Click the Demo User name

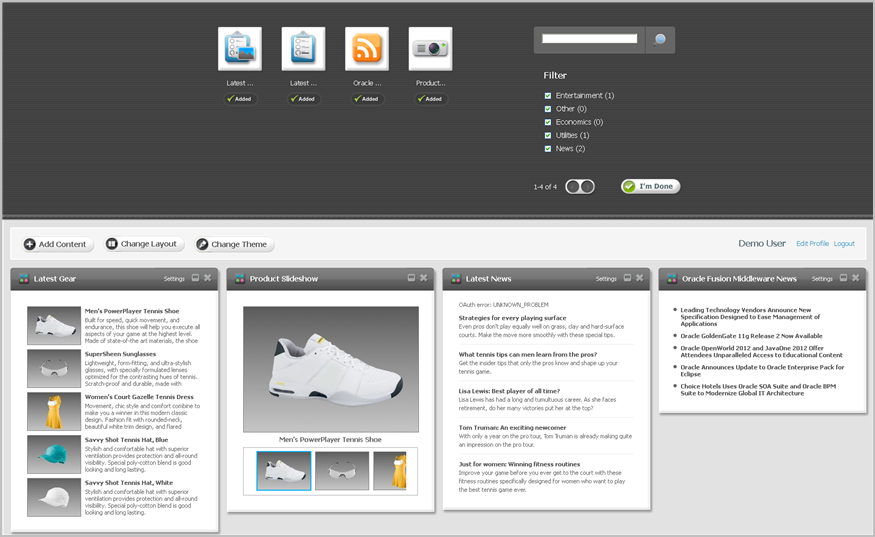[x=762, y=243]
